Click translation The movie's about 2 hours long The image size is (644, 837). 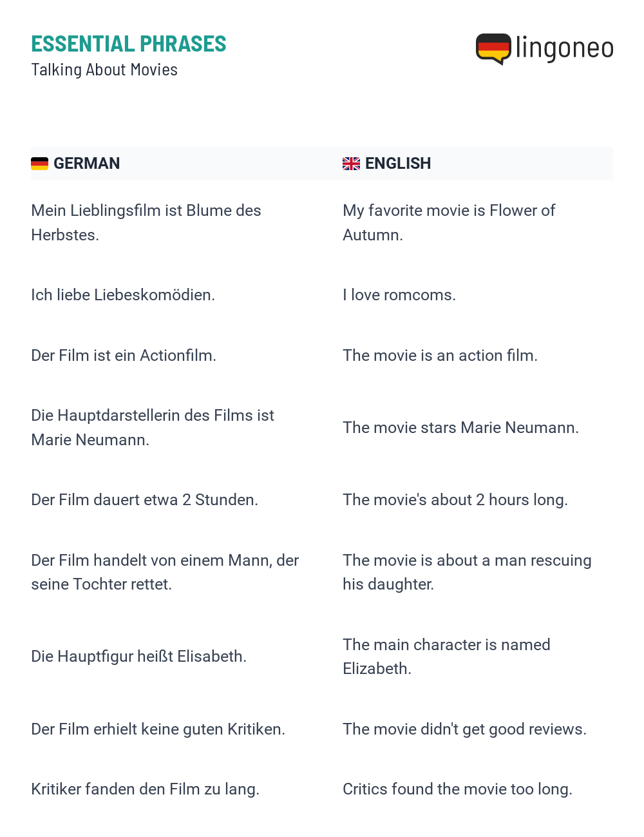pyautogui.click(x=455, y=499)
